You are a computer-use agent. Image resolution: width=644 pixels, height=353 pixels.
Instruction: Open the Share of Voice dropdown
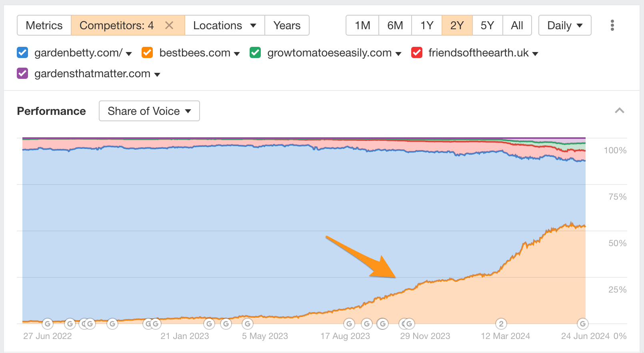[149, 111]
